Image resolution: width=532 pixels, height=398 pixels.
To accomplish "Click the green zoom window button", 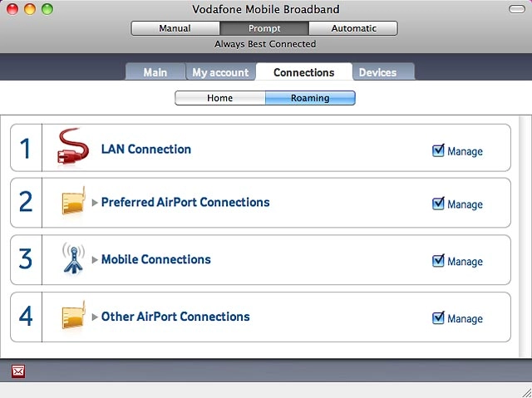I will (x=47, y=9).
